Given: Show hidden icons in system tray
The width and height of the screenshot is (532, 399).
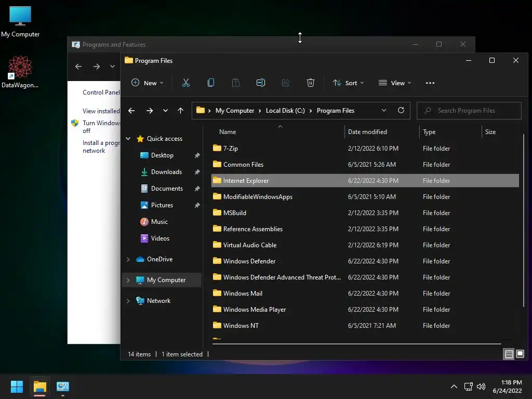Looking at the screenshot, I should [454, 387].
